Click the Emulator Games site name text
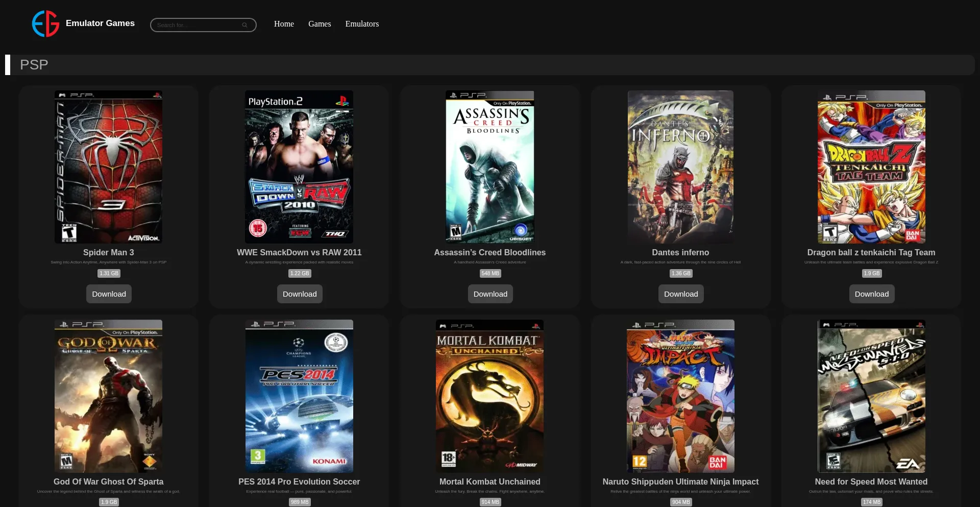The width and height of the screenshot is (980, 507). point(100,23)
